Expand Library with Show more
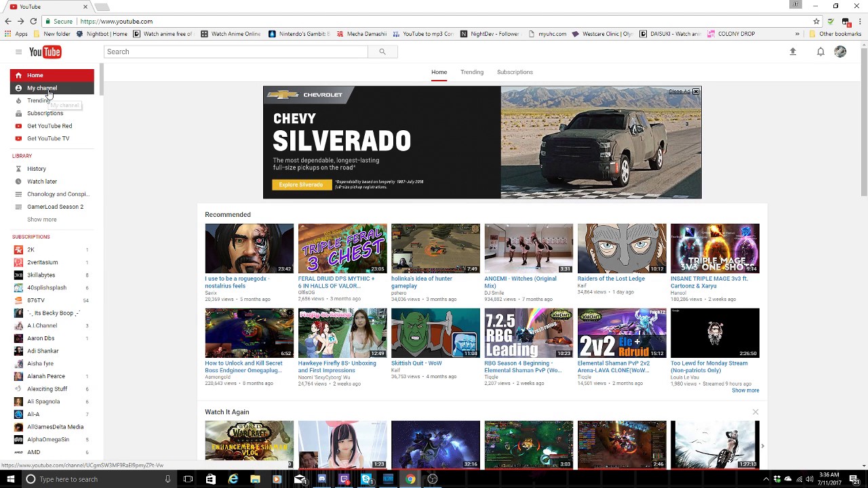 click(x=42, y=220)
